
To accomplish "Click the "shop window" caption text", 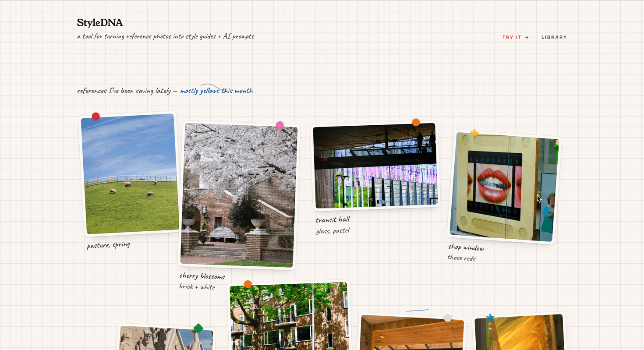I will click(466, 248).
